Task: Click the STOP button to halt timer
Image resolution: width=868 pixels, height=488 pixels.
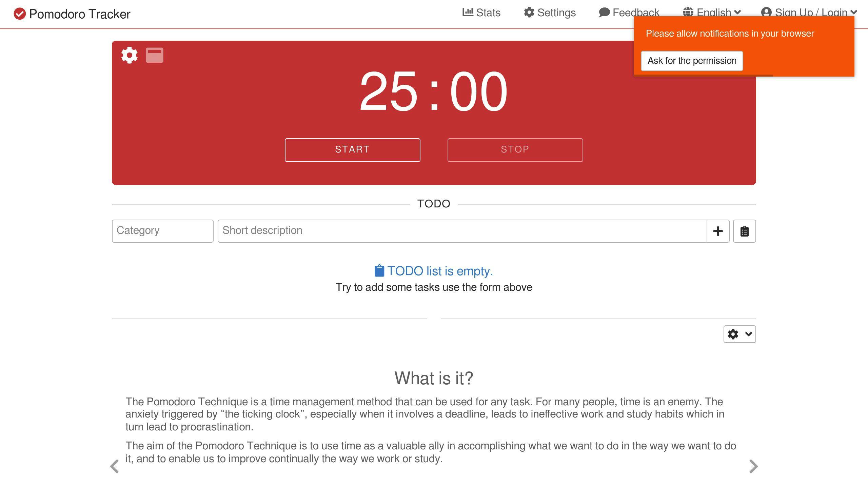Action: point(515,149)
